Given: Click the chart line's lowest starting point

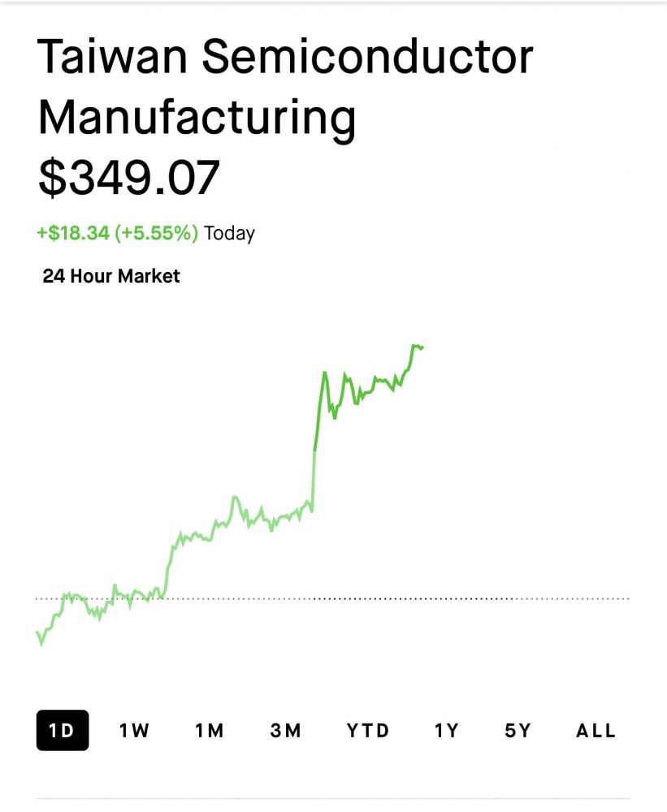Looking at the screenshot, I should click(x=41, y=644).
